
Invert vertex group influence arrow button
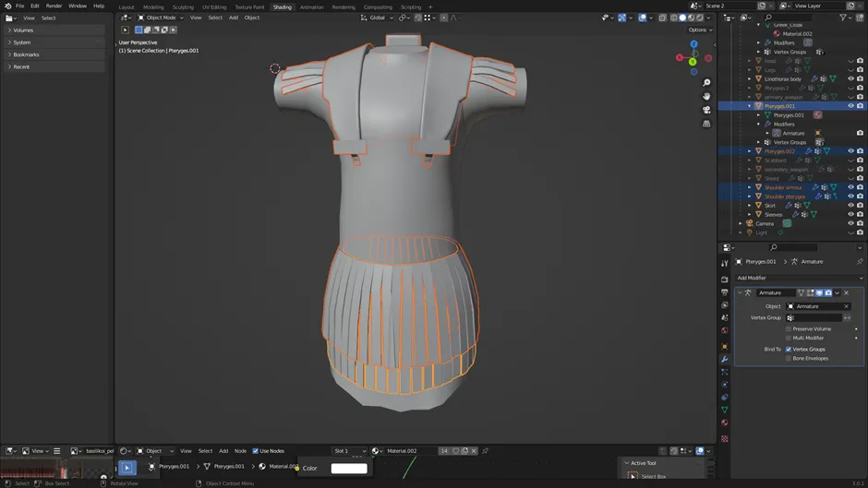click(847, 317)
